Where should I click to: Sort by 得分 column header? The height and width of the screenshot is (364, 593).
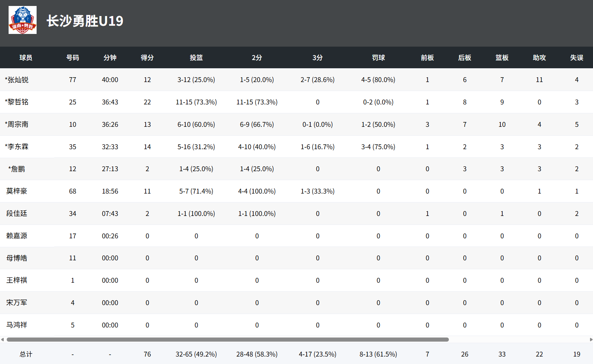coord(147,57)
